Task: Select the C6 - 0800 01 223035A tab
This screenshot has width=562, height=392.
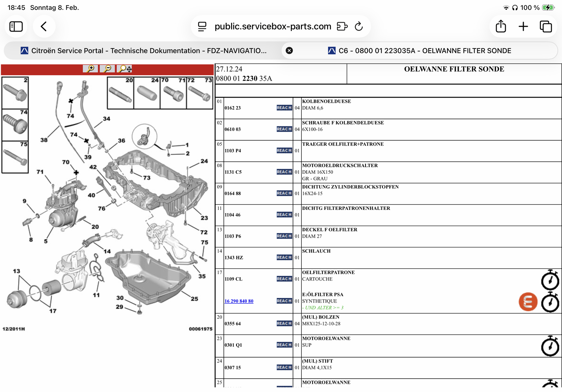Action: click(x=420, y=51)
